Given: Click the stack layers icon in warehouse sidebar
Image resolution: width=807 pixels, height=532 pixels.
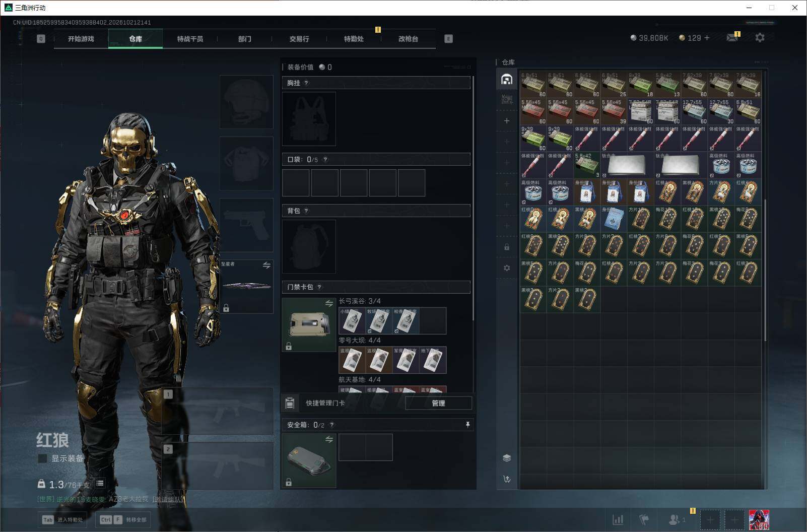Looking at the screenshot, I should pos(507,457).
